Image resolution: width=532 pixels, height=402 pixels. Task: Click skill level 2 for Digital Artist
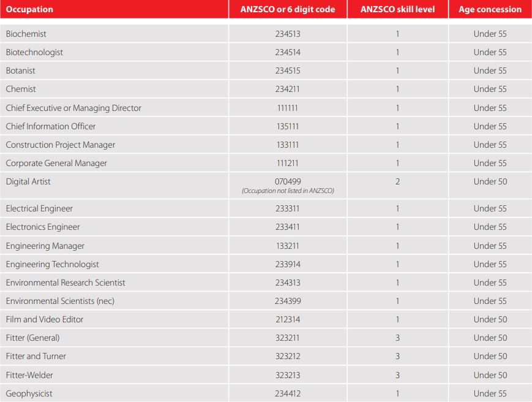click(x=398, y=181)
